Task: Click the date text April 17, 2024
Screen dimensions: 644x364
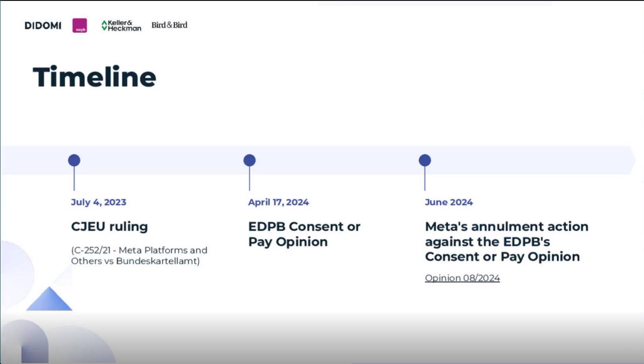Action: pos(279,202)
